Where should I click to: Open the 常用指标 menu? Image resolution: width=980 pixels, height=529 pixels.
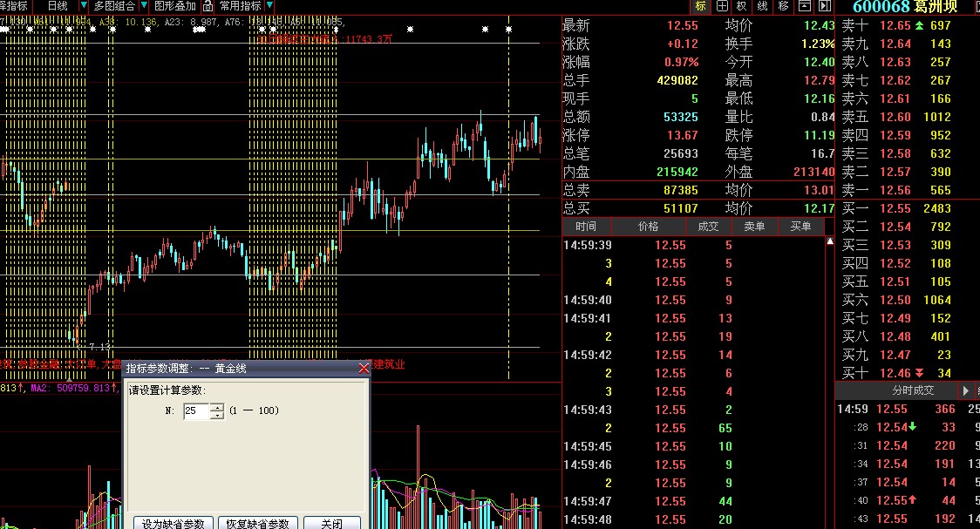240,6
